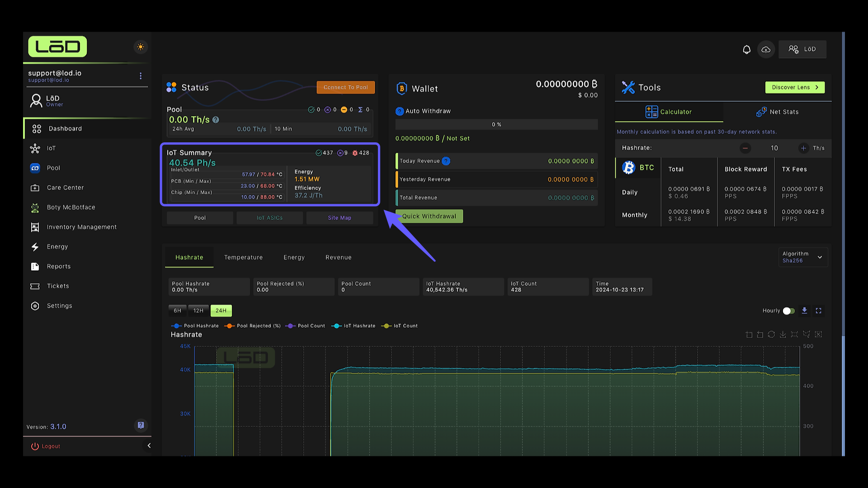Click the Pool completed sigma count icon
The width and height of the screenshot is (868, 488).
[360, 110]
